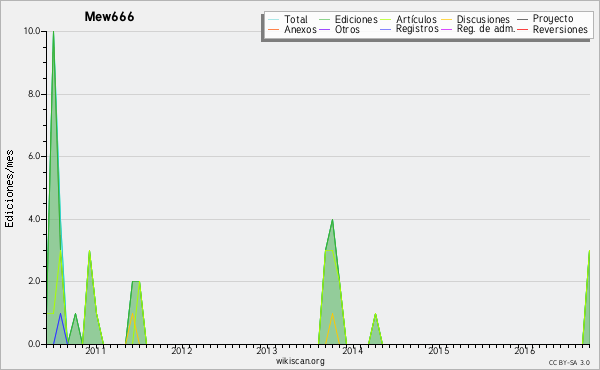Image resolution: width=600 pixels, height=370 pixels.
Task: Click the 2013 x-axis label
Action: 267,350
